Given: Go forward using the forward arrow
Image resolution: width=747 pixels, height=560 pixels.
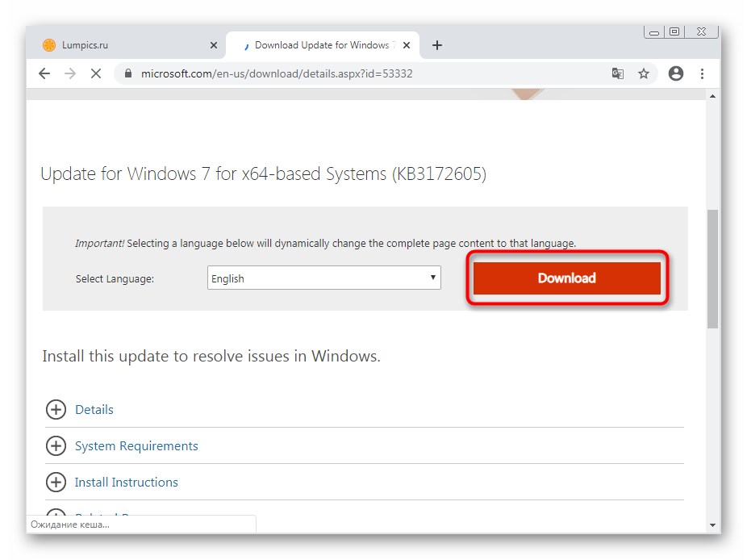Looking at the screenshot, I should [70, 73].
